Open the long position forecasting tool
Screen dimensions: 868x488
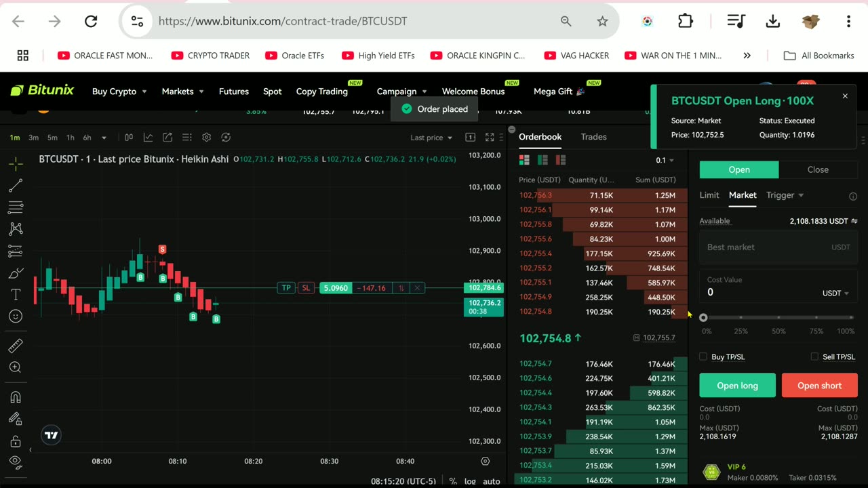(x=16, y=251)
